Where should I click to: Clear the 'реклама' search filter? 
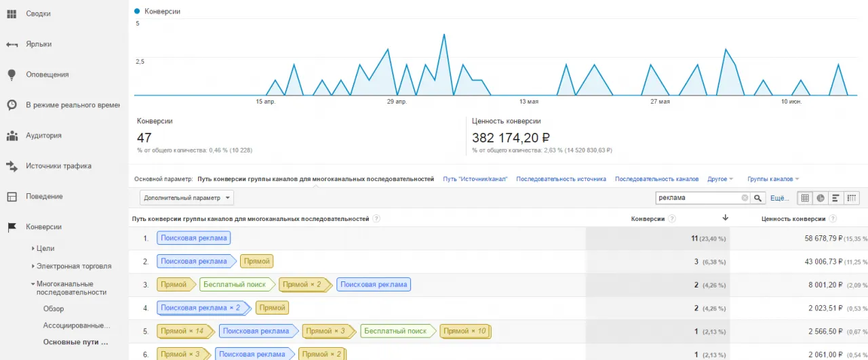(745, 198)
